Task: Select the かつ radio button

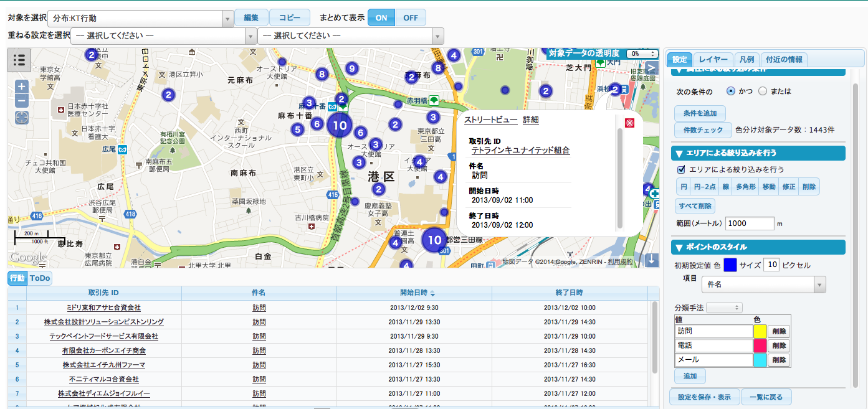Action: (x=731, y=91)
